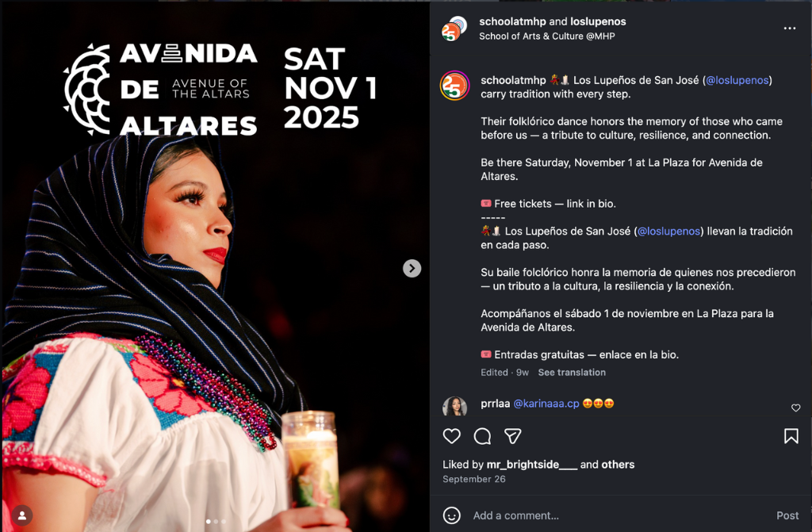Like the post with the heart icon

[x=451, y=436]
